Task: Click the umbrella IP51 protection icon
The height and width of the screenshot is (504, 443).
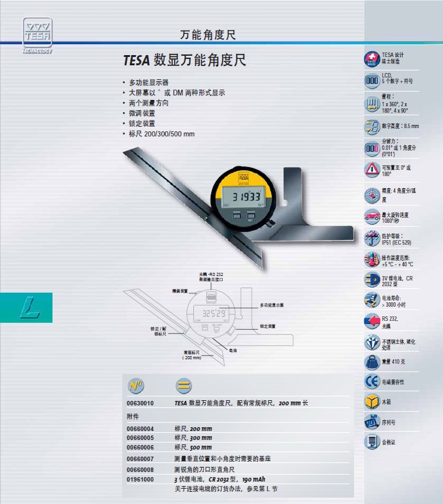Action: point(372,238)
